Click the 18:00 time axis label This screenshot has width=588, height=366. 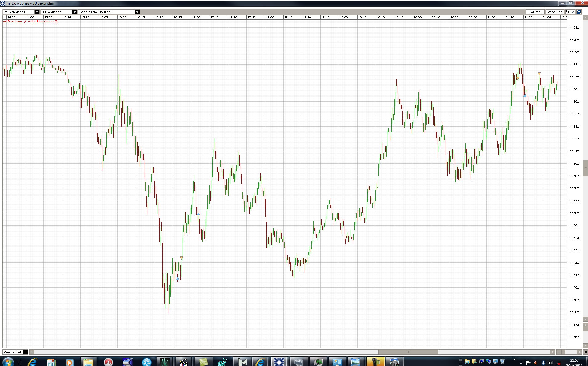click(x=270, y=18)
